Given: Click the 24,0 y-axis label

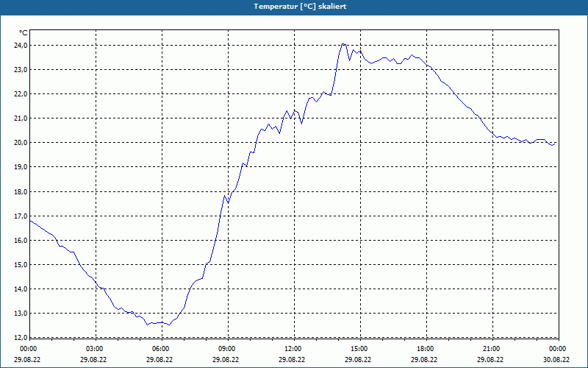Looking at the screenshot, I should (x=21, y=46).
